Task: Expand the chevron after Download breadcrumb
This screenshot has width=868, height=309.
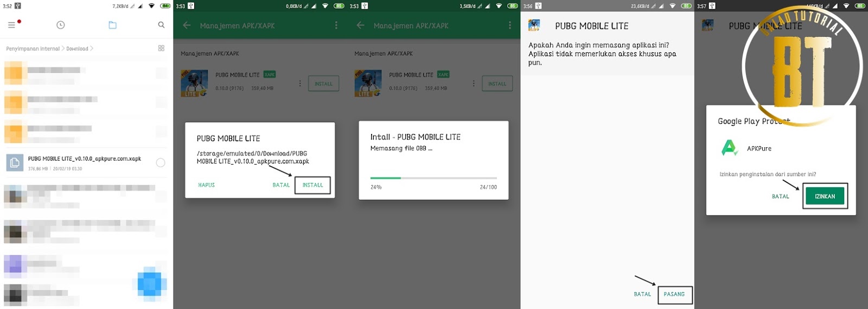Action: (x=92, y=49)
